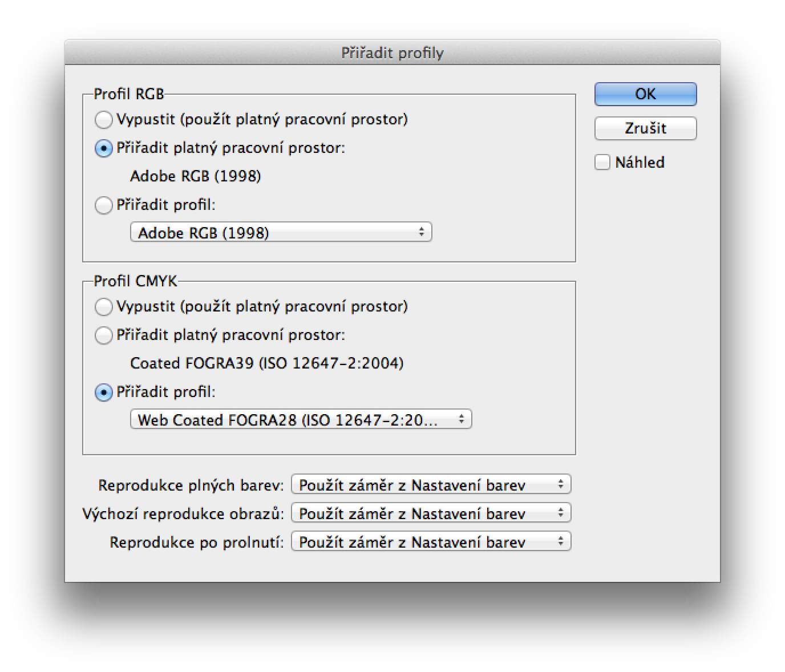Confirm with the OK button
This screenshot has width=785, height=672.
tap(645, 94)
